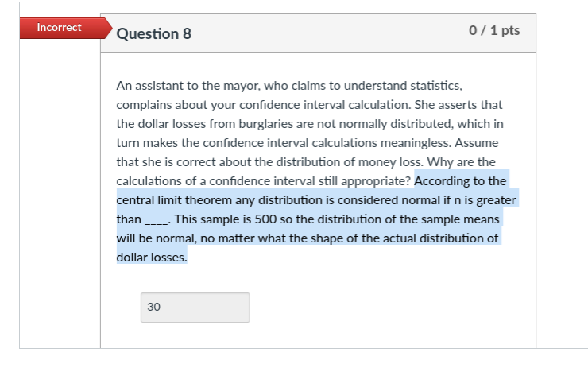Click the highlighted words "dollar losses."
The width and height of the screenshot is (588, 368).
pyautogui.click(x=152, y=258)
